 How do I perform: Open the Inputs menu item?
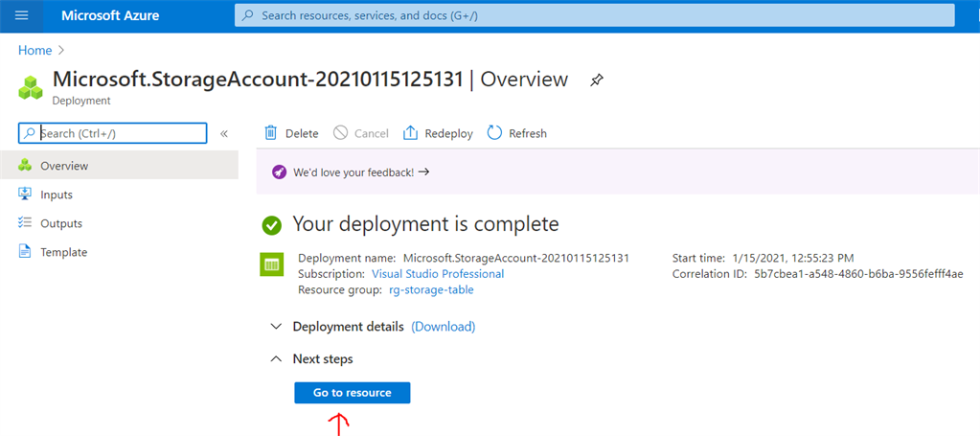point(56,195)
